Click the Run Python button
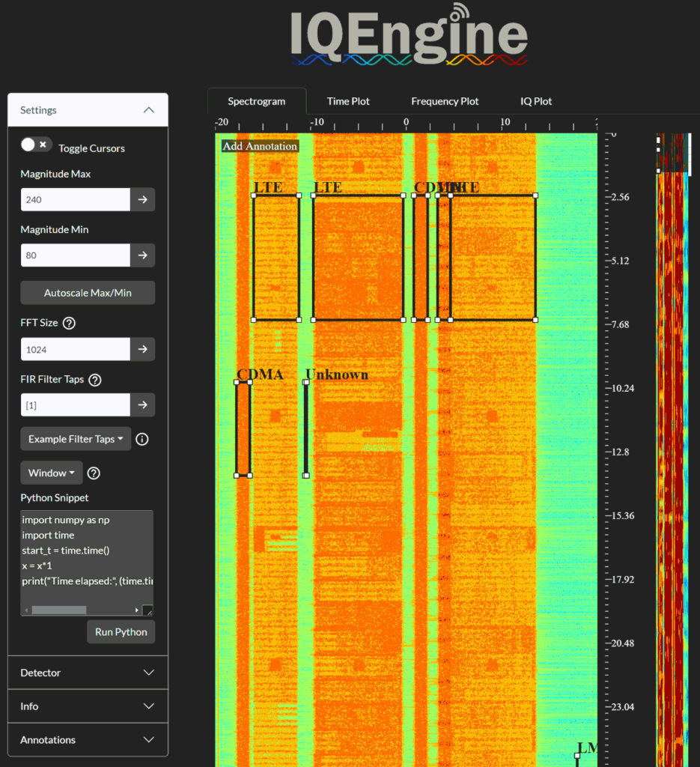Screen dimensions: 700x767 click(x=121, y=632)
